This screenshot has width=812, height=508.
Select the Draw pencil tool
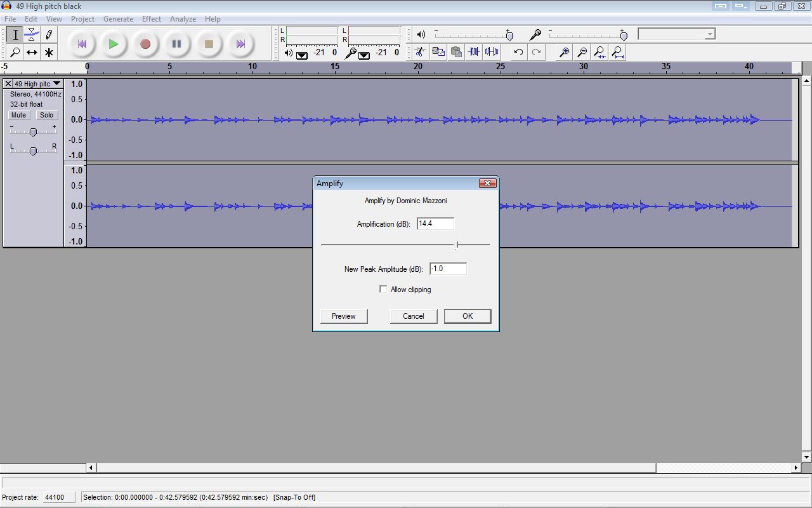(48, 34)
